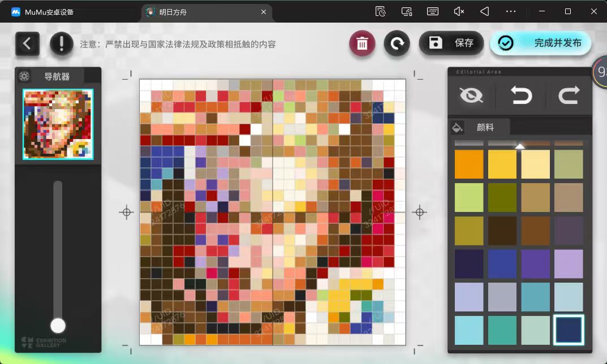Pick the pale mint green swatch
The image size is (607, 364).
[535, 330]
